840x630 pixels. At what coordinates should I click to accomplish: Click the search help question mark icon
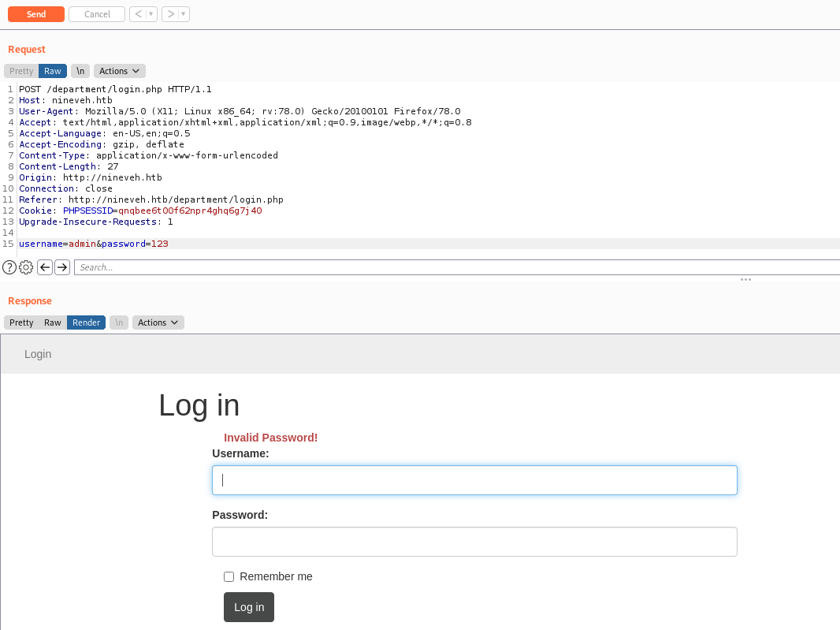pos(9,267)
